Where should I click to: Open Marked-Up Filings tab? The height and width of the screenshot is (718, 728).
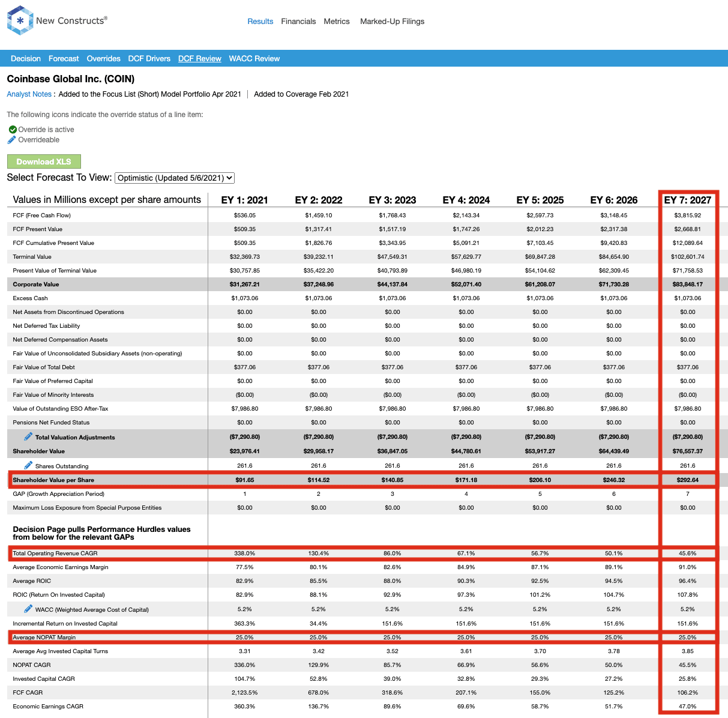[392, 22]
